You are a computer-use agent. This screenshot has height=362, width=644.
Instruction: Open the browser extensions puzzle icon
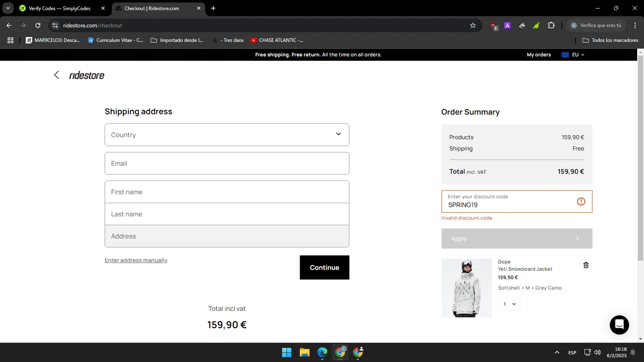[x=551, y=25]
